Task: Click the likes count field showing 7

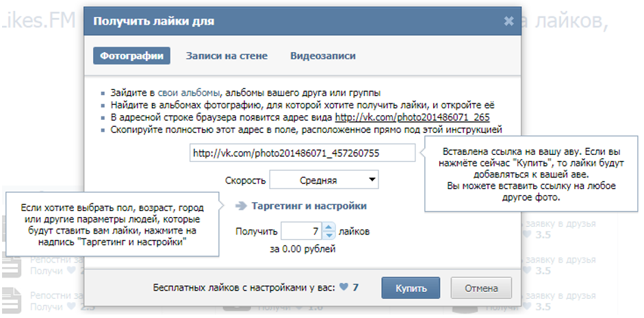Action: 301,232
